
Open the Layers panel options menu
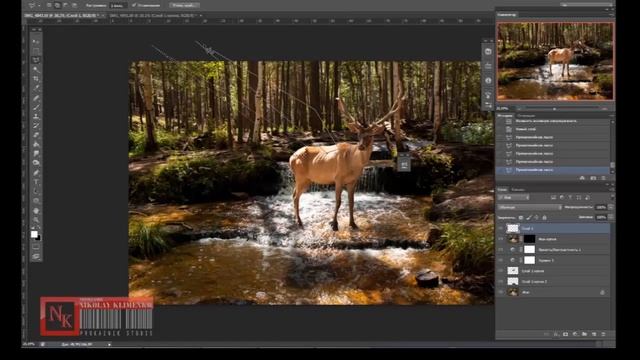(x=611, y=189)
